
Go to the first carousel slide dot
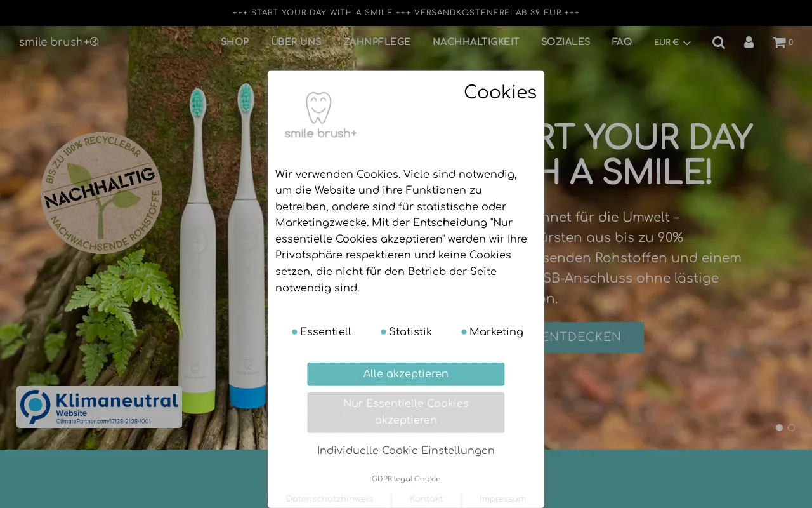[779, 428]
